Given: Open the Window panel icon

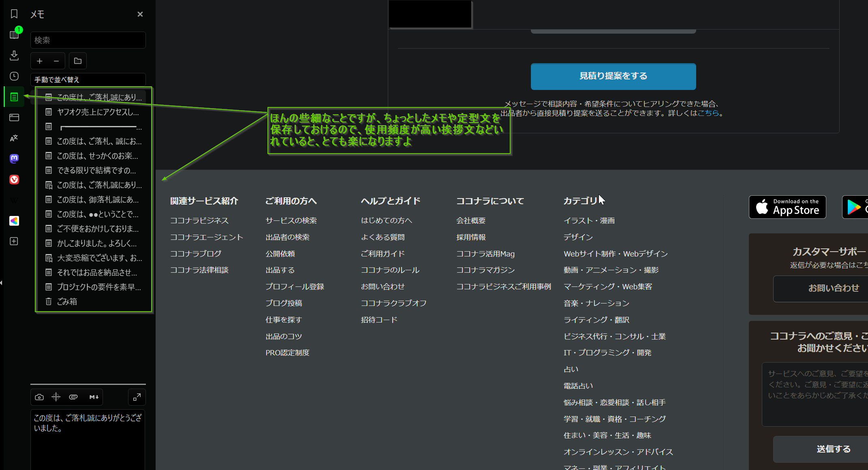Looking at the screenshot, I should click(14, 117).
